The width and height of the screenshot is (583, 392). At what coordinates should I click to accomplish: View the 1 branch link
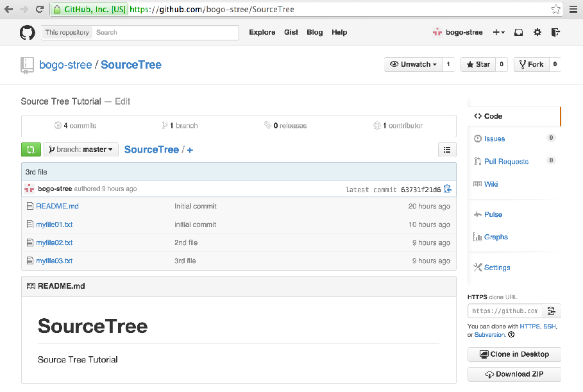[x=180, y=126]
